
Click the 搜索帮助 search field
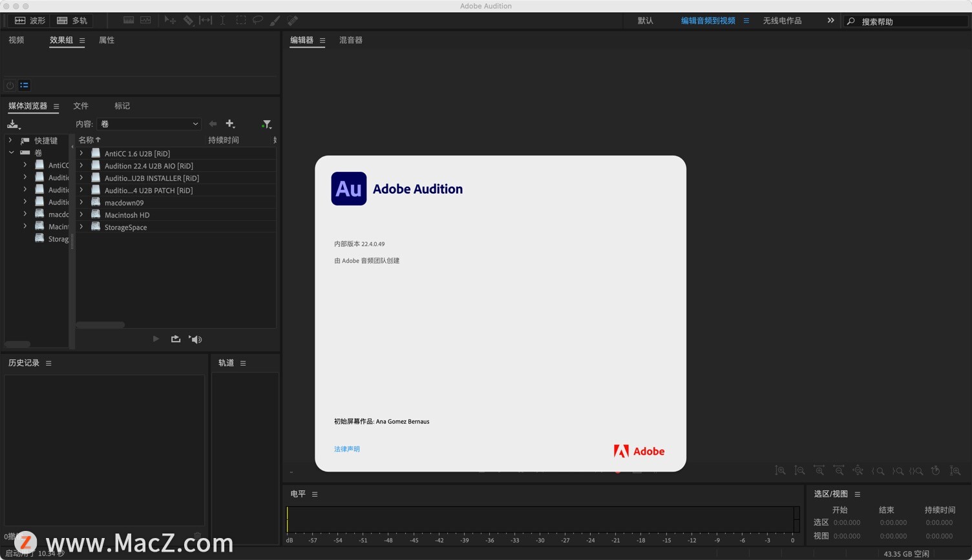pyautogui.click(x=907, y=21)
